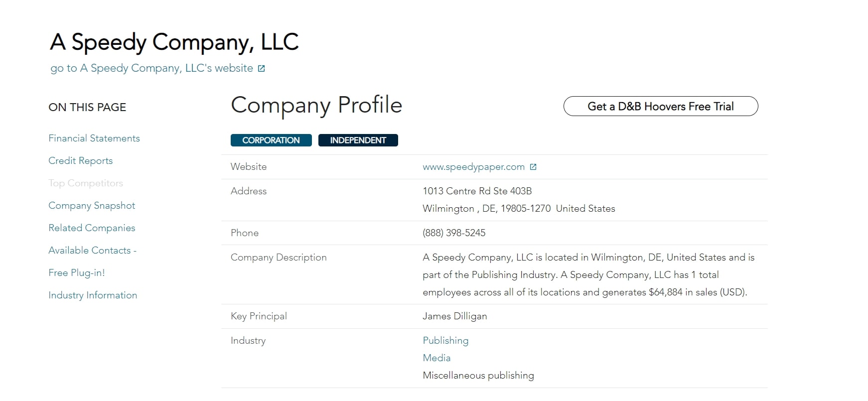Screen dimensions: 868x401
Task: Open go to A Speedy Company, LLC's website link
Action: pos(151,68)
